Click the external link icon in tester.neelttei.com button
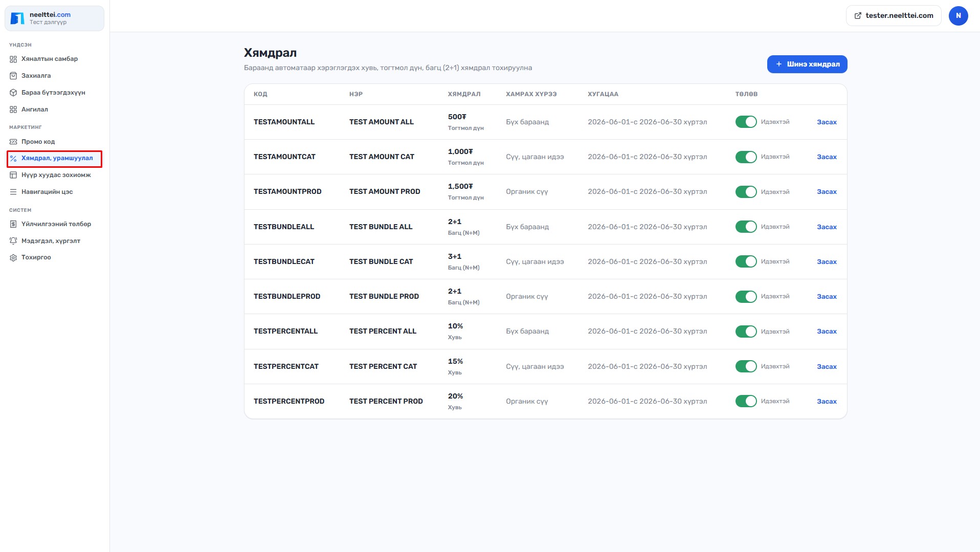980x552 pixels. click(858, 16)
